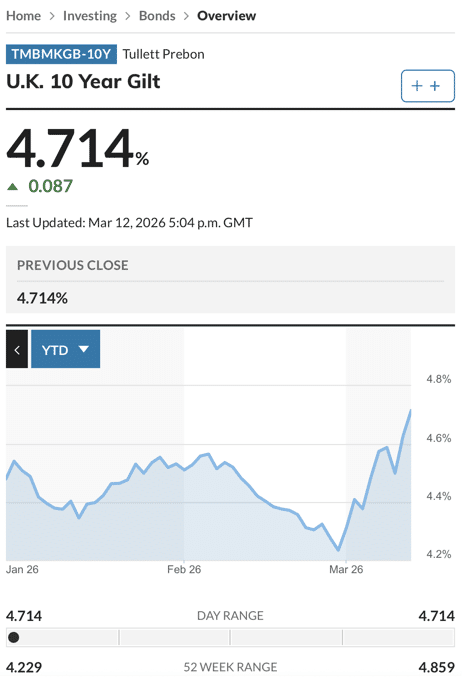Click the chart's early-March low point

(x=338, y=550)
